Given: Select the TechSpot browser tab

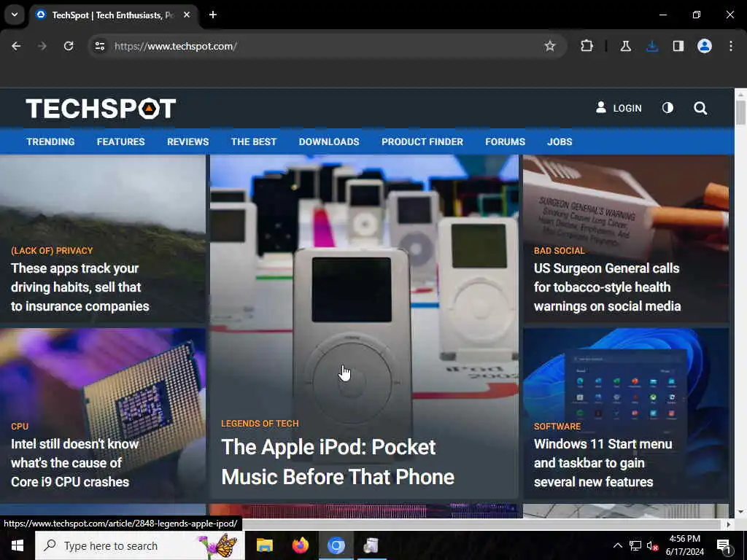Looking at the screenshot, I should 112,15.
